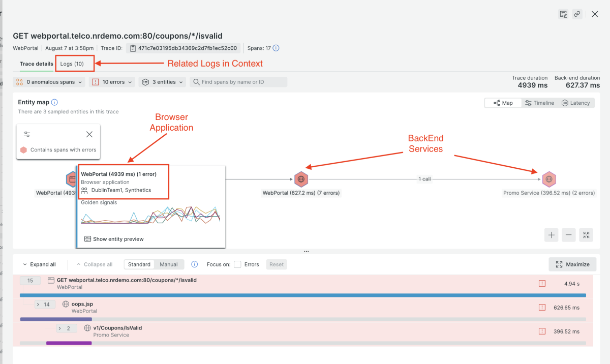Zoom in on the entity map

point(551,234)
